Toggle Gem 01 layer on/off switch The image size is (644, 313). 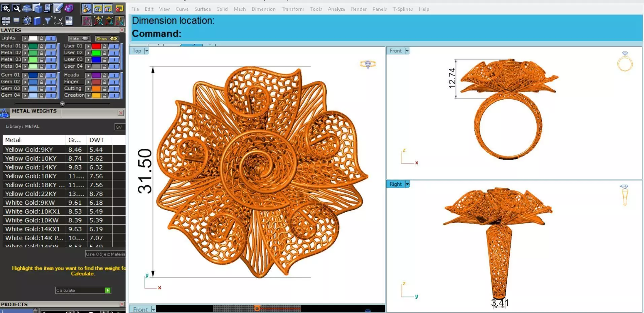[51, 75]
